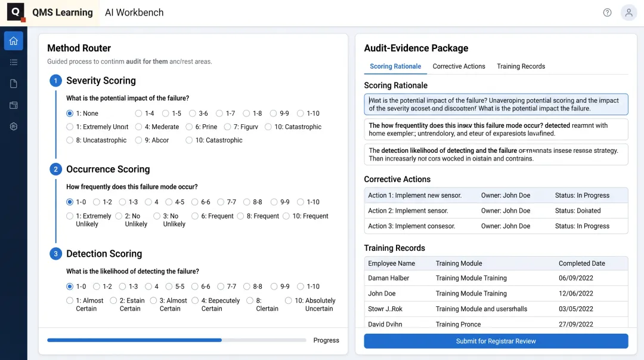Select detection option 1-10
Image resolution: width=644 pixels, height=360 pixels.
[x=301, y=287]
